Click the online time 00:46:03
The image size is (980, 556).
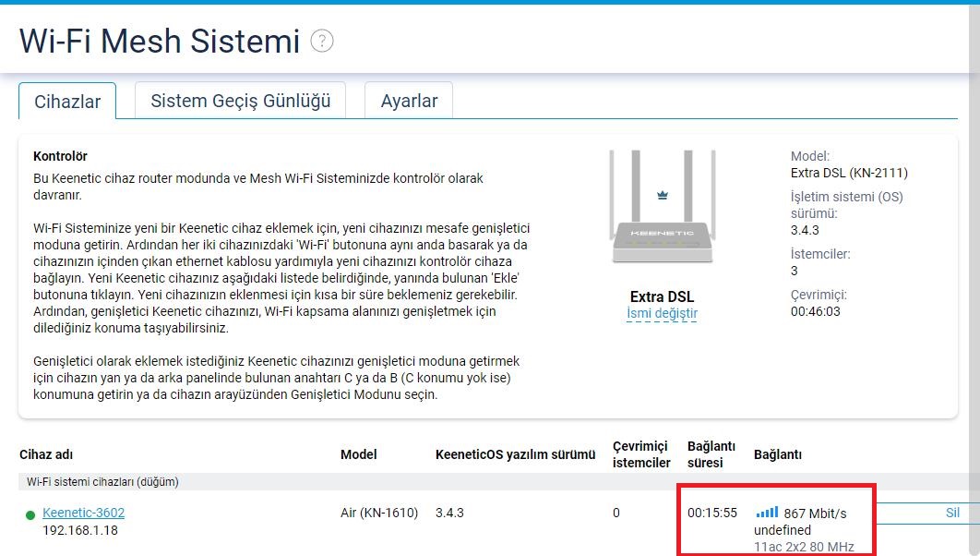click(x=816, y=311)
